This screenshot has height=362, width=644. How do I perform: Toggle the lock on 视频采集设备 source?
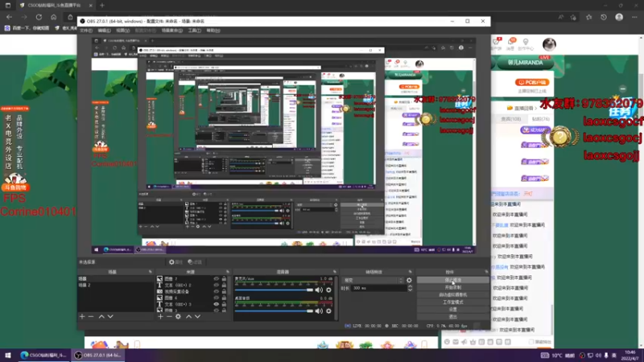tap(224, 291)
